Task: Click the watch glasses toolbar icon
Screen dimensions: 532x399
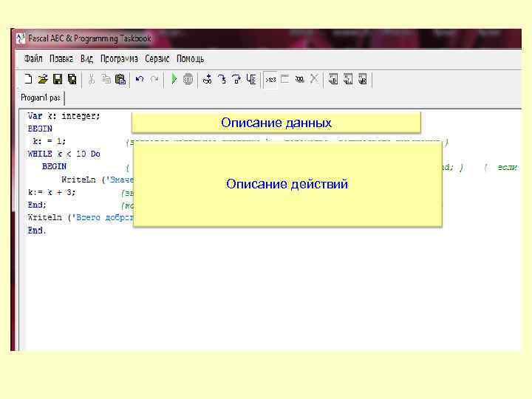Action: coord(299,79)
